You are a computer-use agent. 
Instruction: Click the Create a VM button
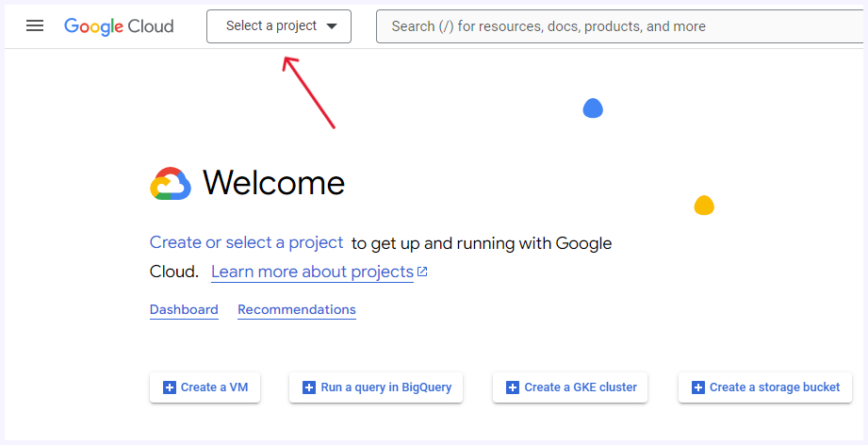coord(205,387)
